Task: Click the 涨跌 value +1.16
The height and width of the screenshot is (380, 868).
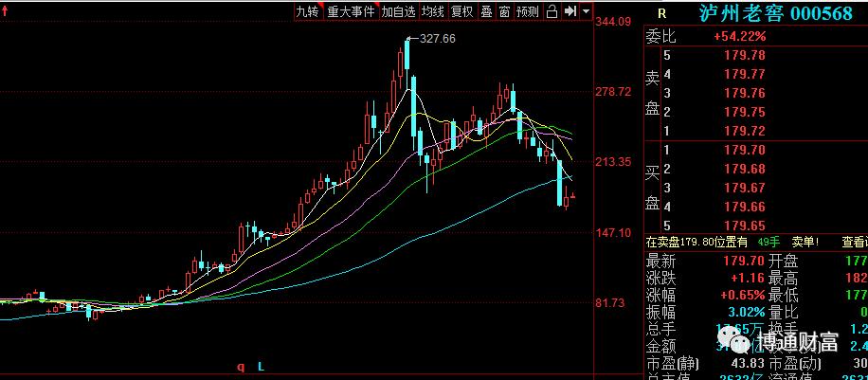Action: [748, 278]
